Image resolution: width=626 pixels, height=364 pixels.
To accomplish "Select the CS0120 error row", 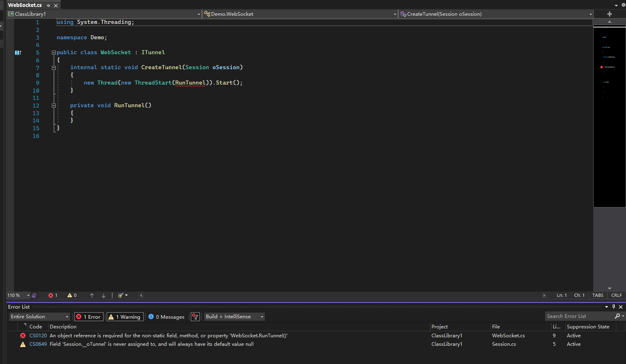I will pyautogui.click(x=162, y=335).
